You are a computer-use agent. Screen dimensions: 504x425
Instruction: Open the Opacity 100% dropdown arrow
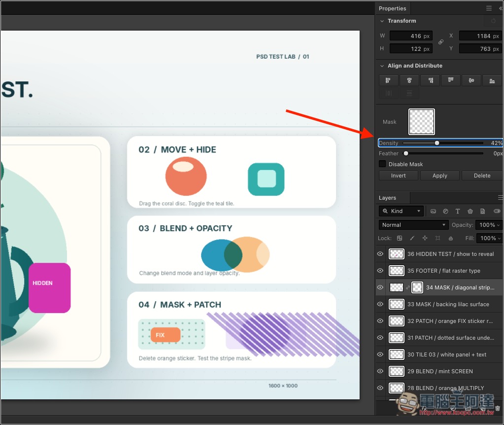pyautogui.click(x=498, y=225)
